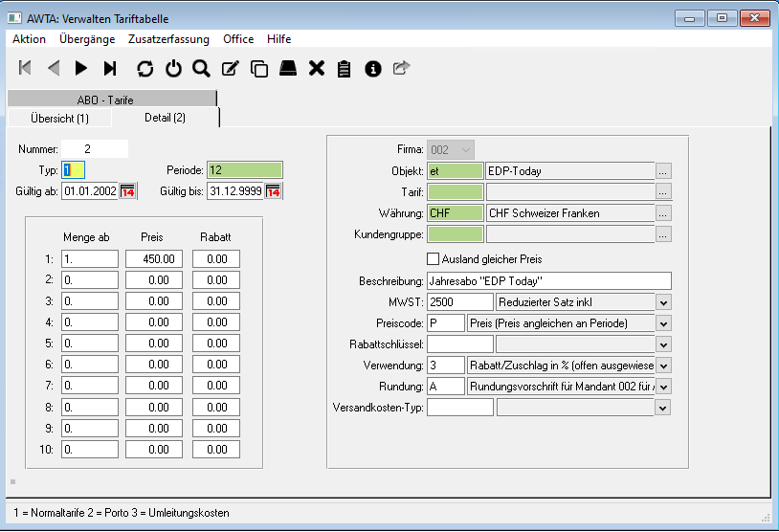Viewport: 779px width, 532px height.
Task: Click the refresh icon in the toolbar
Action: click(x=145, y=68)
